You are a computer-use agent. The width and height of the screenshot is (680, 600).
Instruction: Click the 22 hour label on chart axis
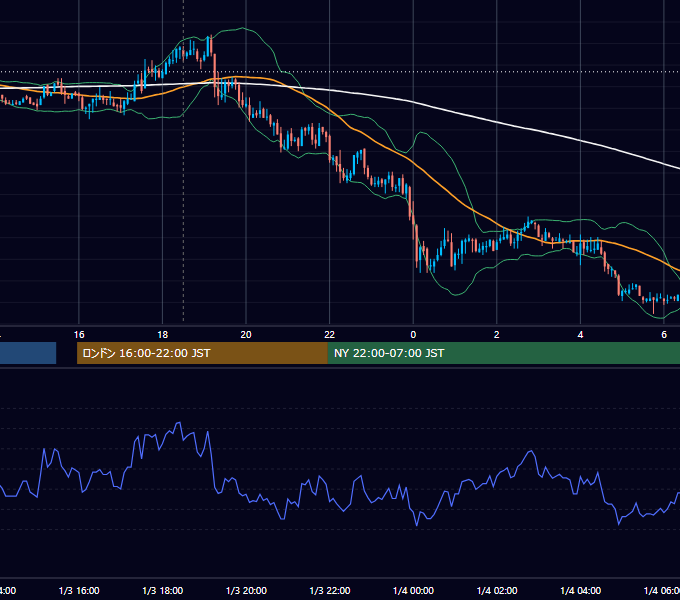[x=330, y=335]
